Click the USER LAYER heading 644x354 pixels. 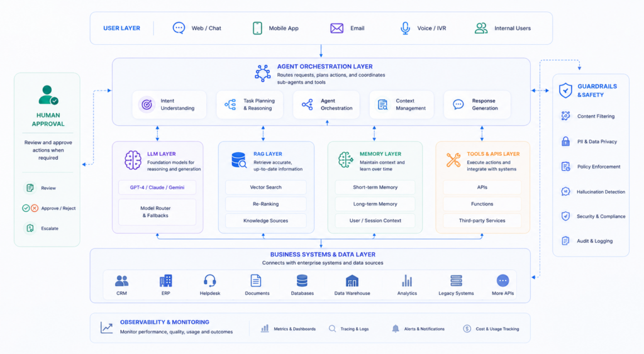point(121,28)
